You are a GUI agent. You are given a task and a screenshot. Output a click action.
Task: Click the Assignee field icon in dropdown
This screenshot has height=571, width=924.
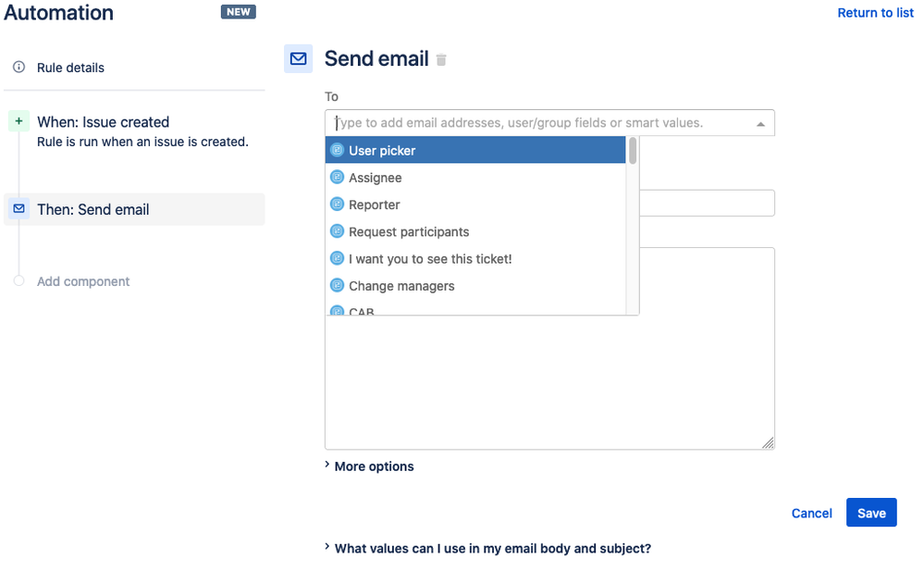[x=337, y=178]
